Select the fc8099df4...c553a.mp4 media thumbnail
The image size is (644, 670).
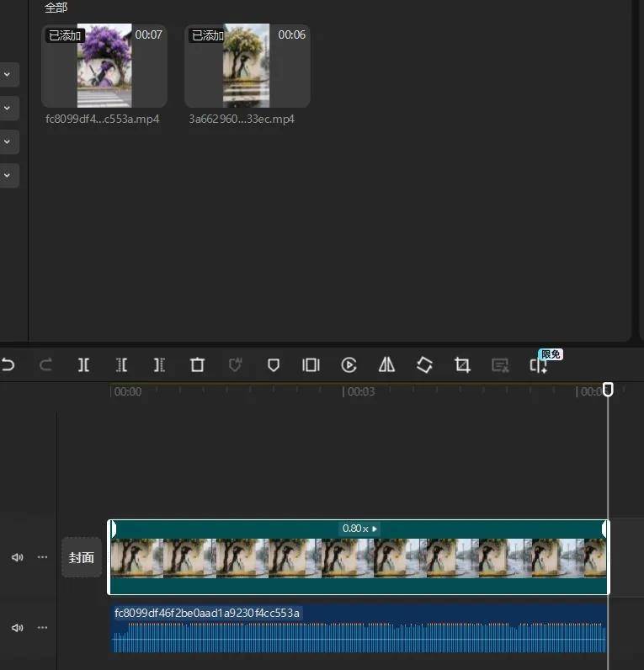(x=104, y=66)
